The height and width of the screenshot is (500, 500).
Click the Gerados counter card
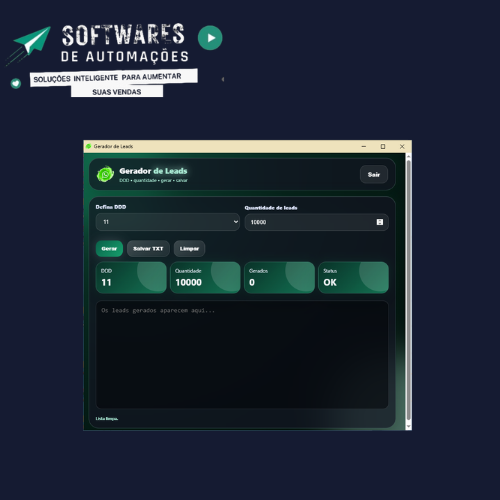coord(279,278)
